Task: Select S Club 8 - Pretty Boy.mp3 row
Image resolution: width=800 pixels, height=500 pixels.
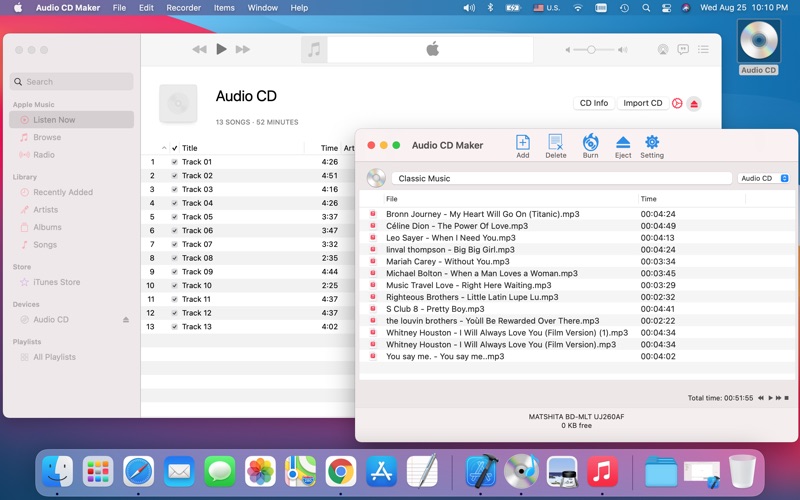Action: click(578, 309)
